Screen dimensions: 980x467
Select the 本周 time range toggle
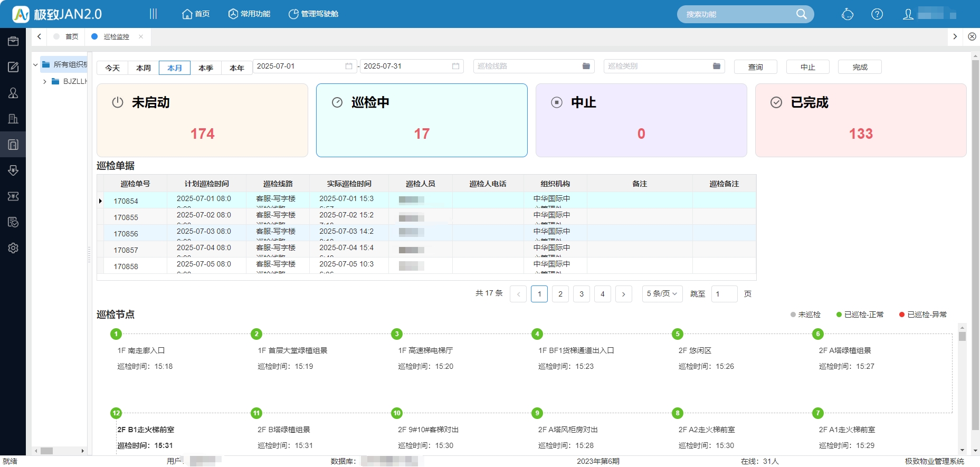pos(144,68)
